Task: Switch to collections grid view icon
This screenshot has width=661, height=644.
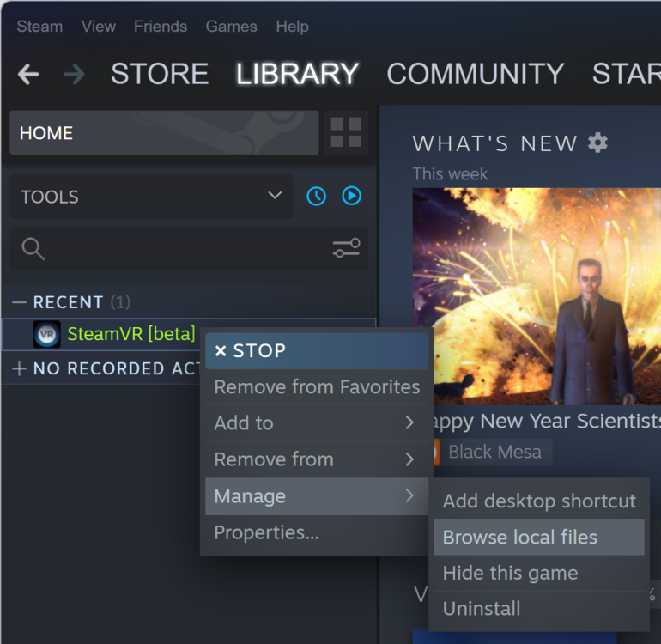Action: click(x=346, y=132)
